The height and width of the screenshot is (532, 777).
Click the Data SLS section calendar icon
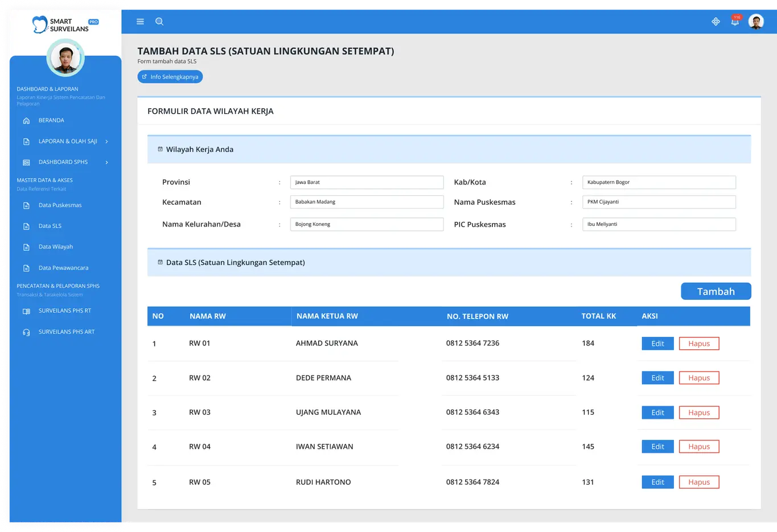[x=160, y=262]
